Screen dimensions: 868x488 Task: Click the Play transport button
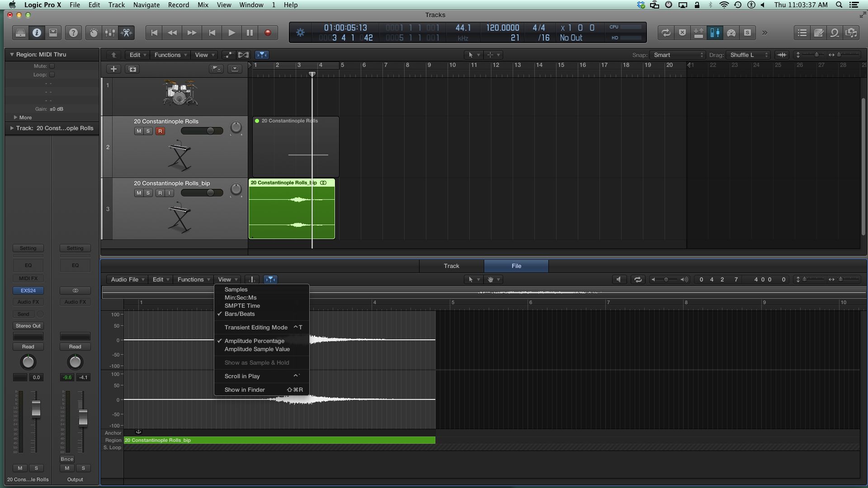point(231,33)
